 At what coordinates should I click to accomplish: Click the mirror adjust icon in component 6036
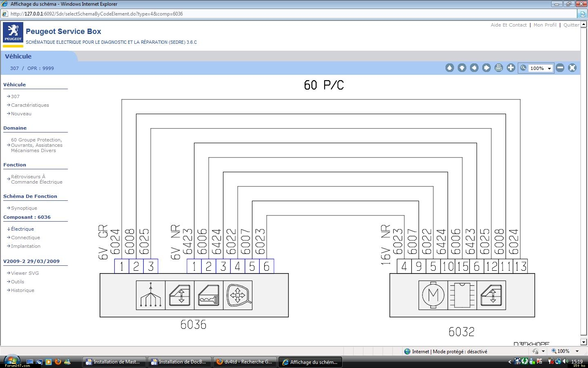[238, 295]
